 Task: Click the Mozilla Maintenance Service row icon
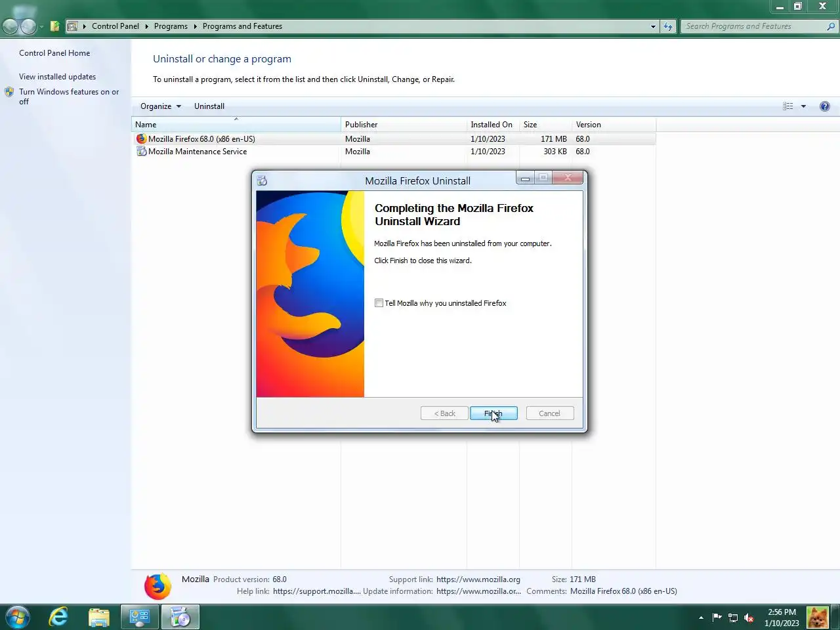pyautogui.click(x=141, y=152)
